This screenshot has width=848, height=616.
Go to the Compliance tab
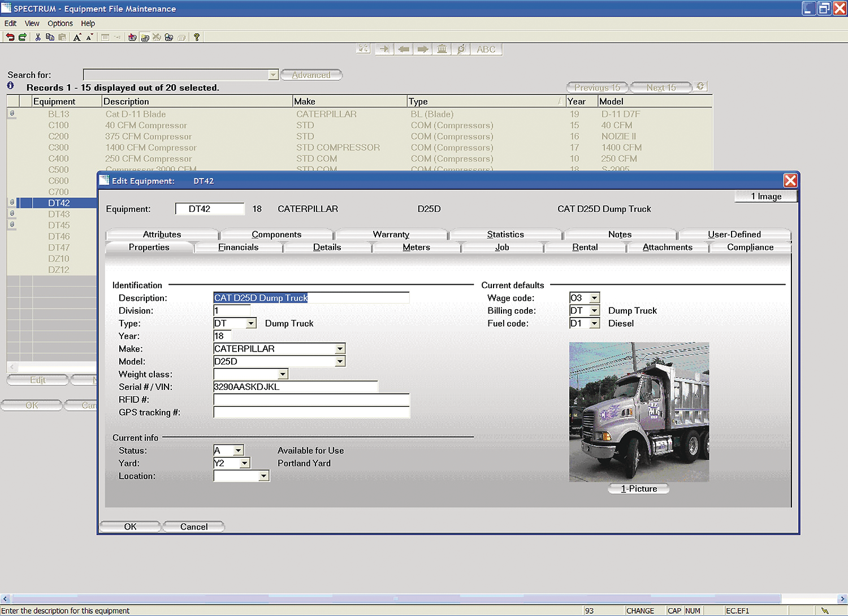750,248
